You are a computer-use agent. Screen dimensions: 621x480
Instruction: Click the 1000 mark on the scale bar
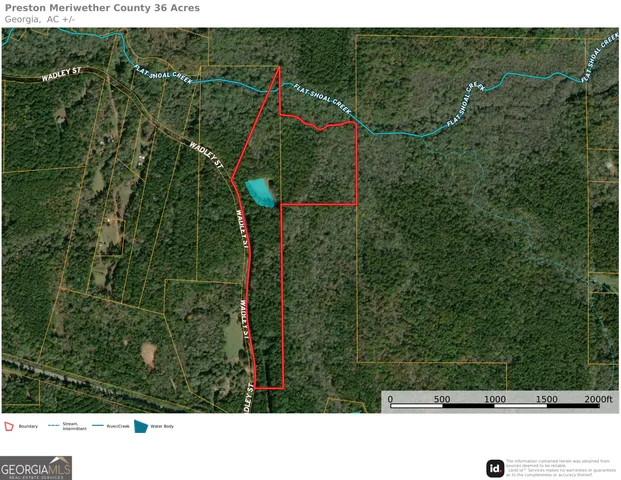(494, 399)
